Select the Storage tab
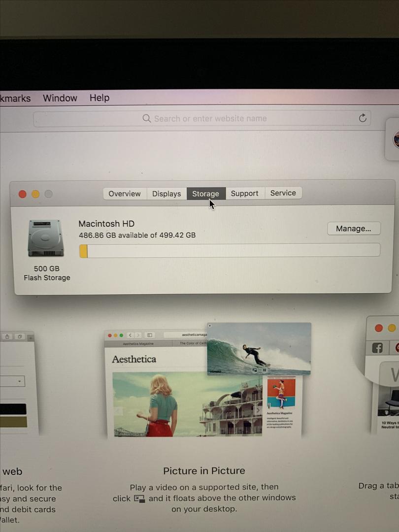The width and height of the screenshot is (399, 532). pyautogui.click(x=205, y=194)
